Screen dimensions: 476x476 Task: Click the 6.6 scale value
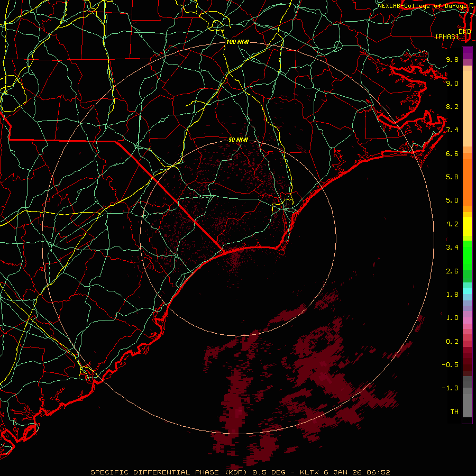coord(452,153)
